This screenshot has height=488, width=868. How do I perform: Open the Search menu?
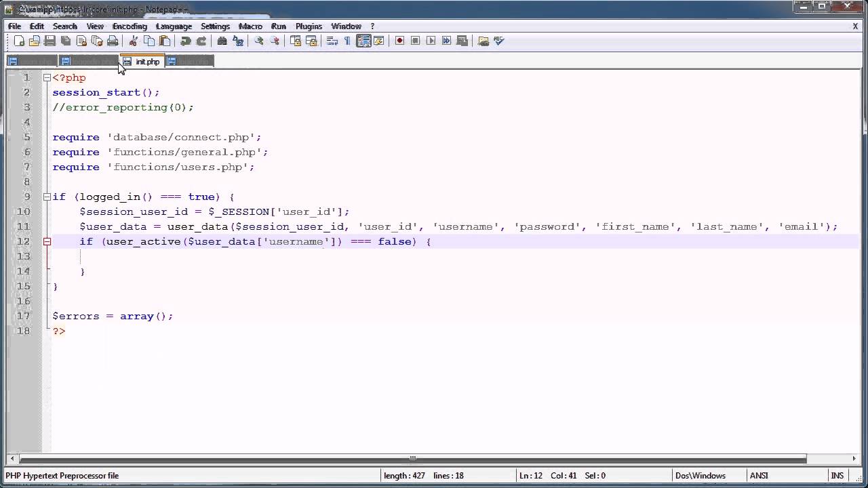[x=65, y=26]
